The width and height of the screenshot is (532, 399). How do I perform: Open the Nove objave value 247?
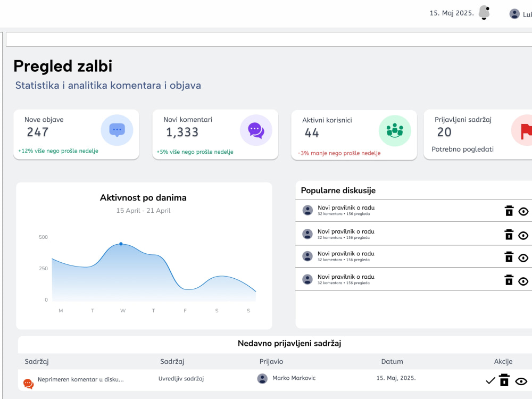[38, 132]
